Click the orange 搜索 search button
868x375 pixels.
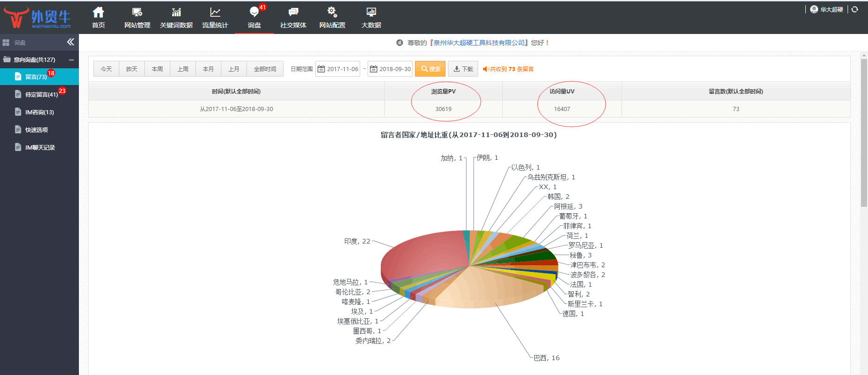coord(430,69)
